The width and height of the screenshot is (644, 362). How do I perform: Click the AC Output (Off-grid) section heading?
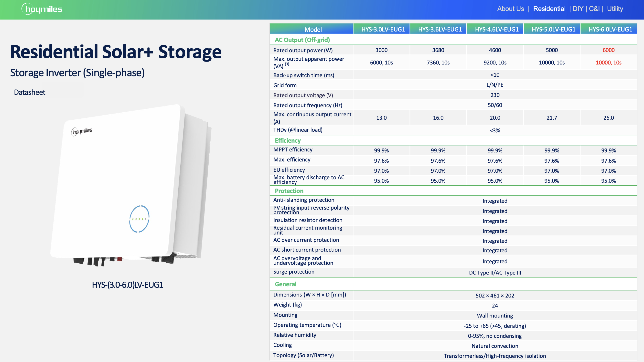click(302, 40)
